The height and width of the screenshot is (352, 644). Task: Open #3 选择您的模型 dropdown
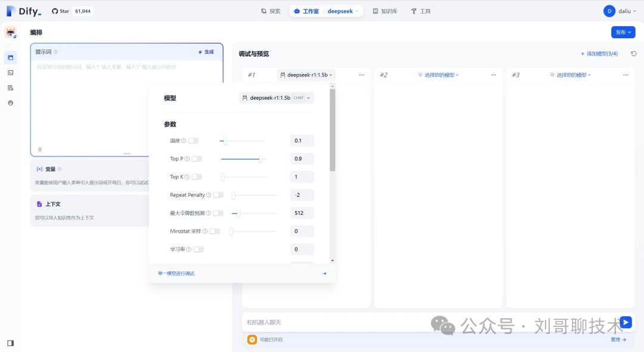571,75
